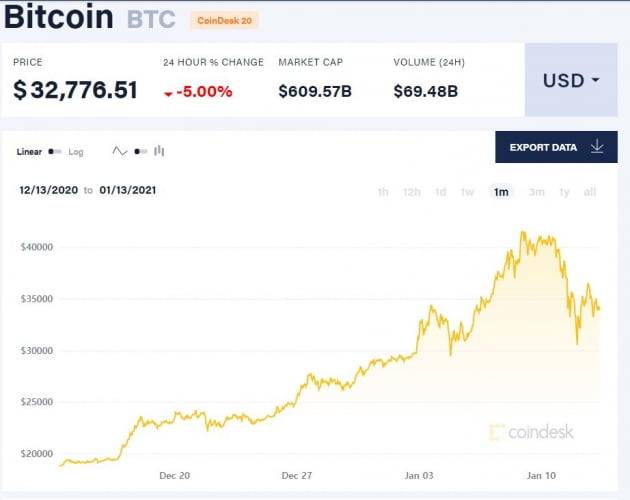Click the export download arrow icon
The image size is (630, 500).
[x=597, y=147]
